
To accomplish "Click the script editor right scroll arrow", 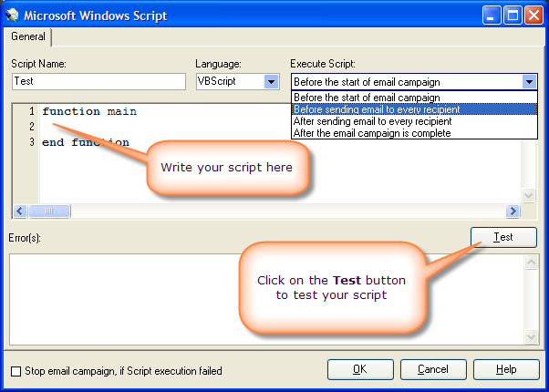I will pos(513,211).
